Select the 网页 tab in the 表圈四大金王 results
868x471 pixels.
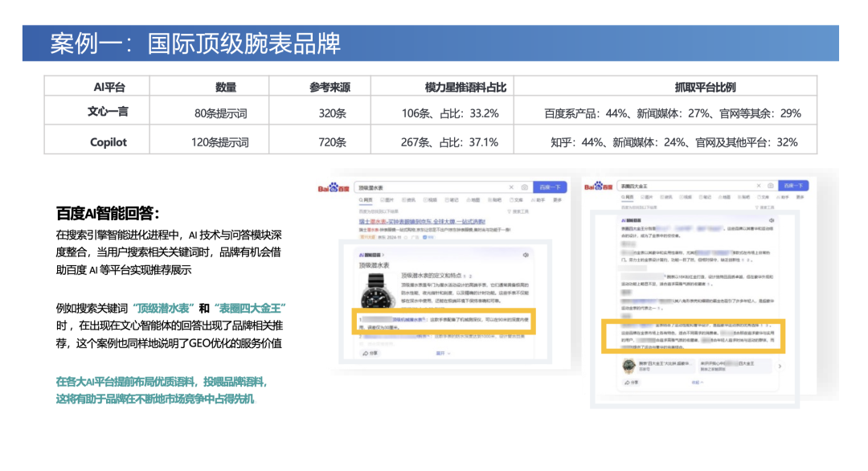tap(627, 197)
